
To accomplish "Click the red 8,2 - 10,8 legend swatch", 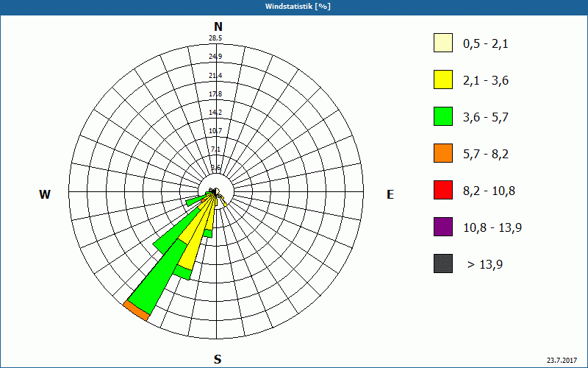I will click(443, 190).
